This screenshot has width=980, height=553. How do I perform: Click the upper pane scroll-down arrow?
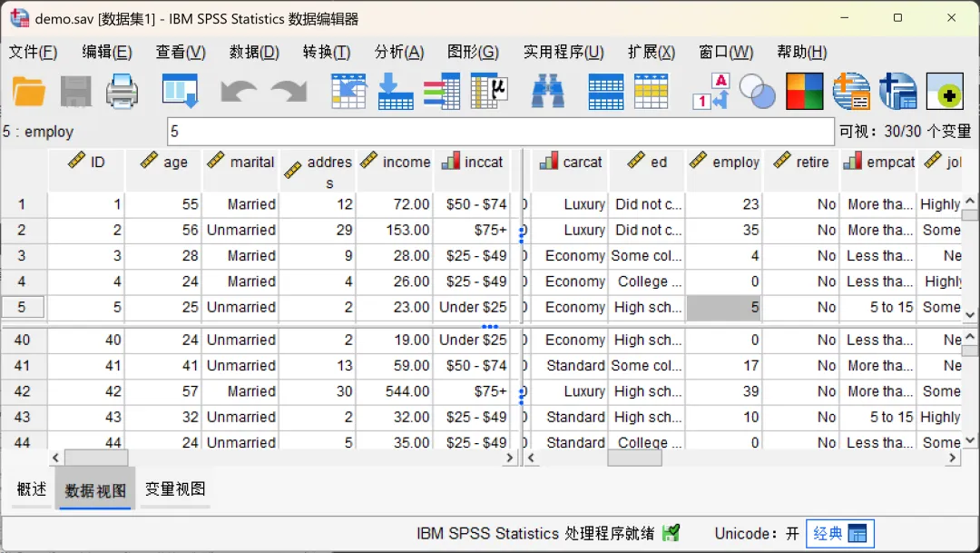(970, 315)
